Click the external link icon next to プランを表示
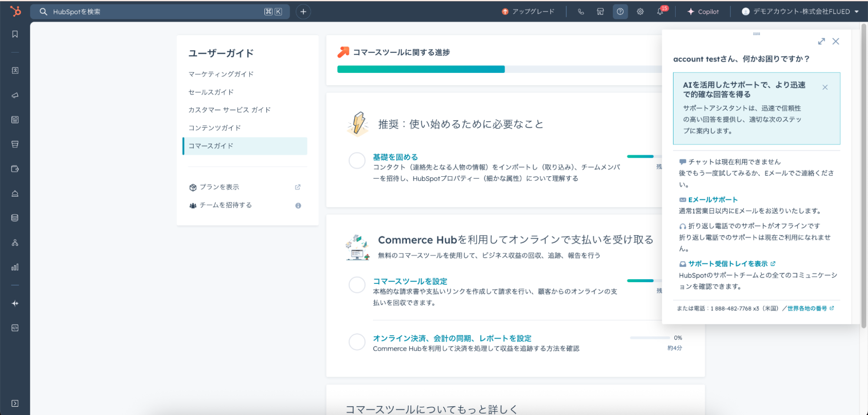868x415 pixels. click(298, 187)
